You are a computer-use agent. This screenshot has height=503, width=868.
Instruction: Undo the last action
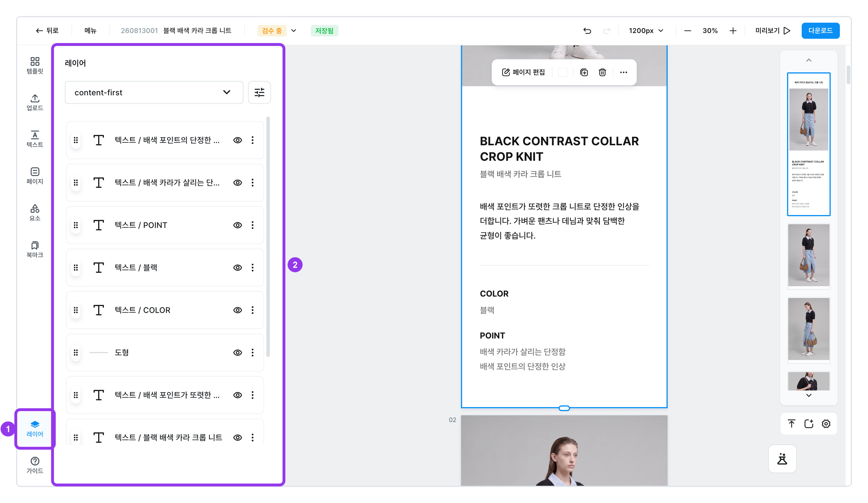587,31
